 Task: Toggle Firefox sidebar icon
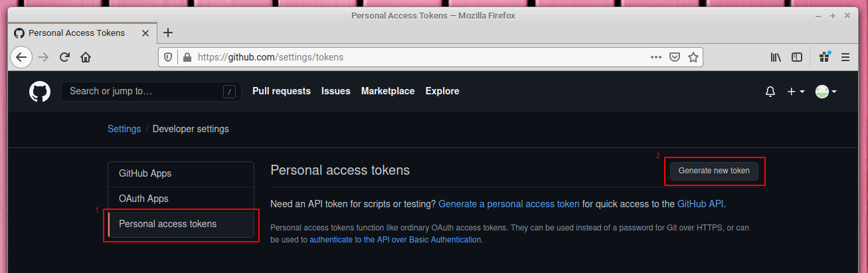pyautogui.click(x=797, y=57)
